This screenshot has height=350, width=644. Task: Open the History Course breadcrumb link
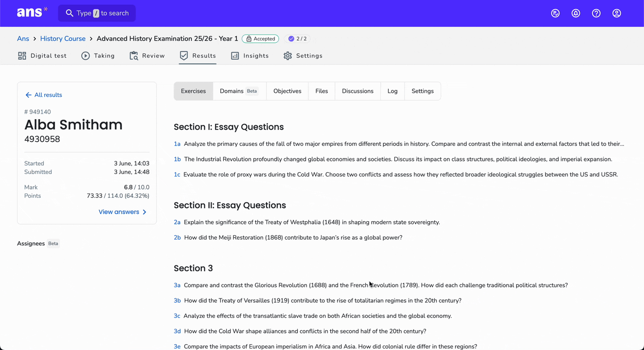(x=63, y=39)
